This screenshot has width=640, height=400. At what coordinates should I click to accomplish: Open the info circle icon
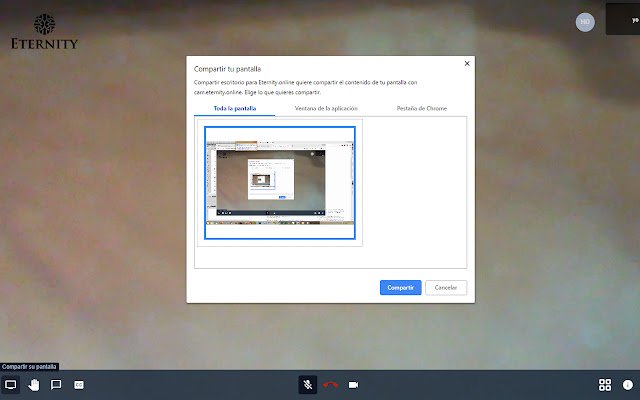[x=628, y=384]
